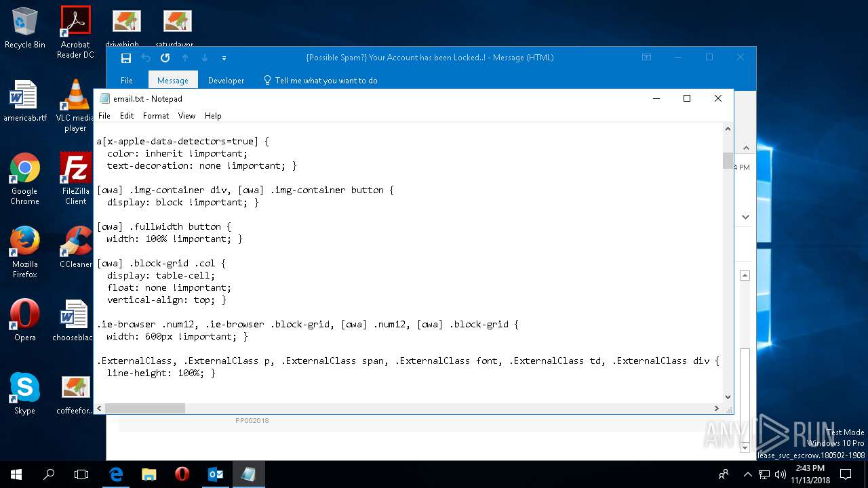Click Notepad vertical scrollbar up arrow
Viewport: 868px width, 488px height.
(x=728, y=129)
